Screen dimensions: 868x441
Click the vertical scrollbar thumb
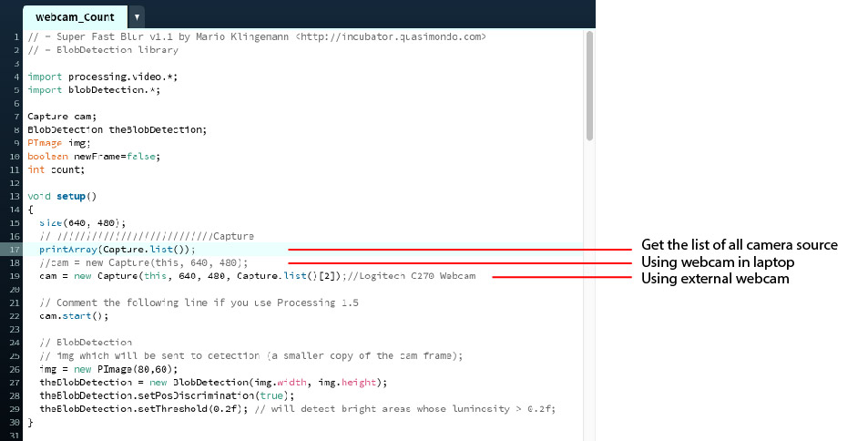[x=589, y=87]
